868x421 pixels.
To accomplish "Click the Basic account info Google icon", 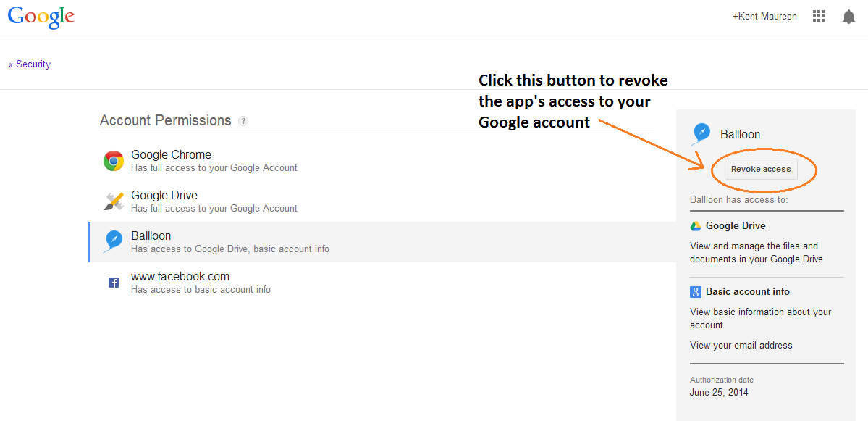I will coord(696,292).
